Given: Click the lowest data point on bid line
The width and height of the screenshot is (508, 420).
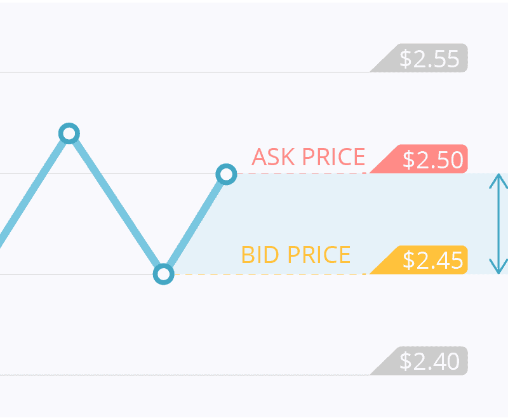Looking at the screenshot, I should click(164, 274).
